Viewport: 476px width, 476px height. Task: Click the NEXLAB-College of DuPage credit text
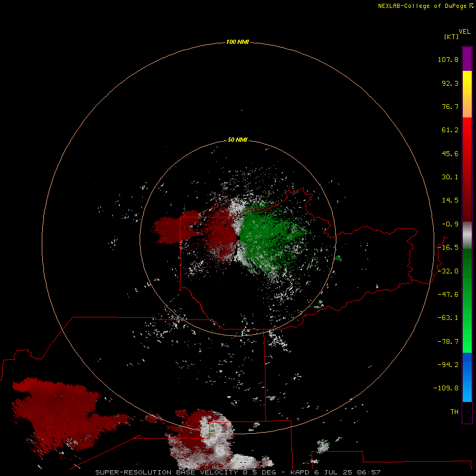tap(422, 6)
